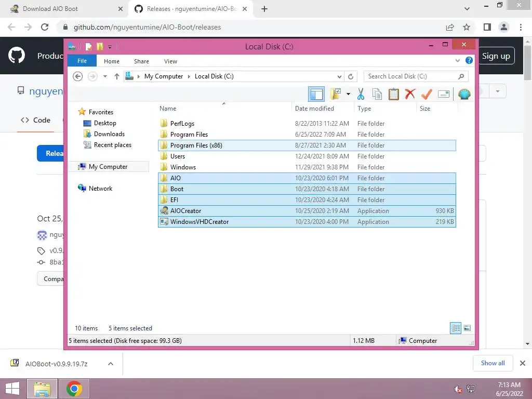
Task: Sort files by Name column header
Action: pyautogui.click(x=224, y=109)
